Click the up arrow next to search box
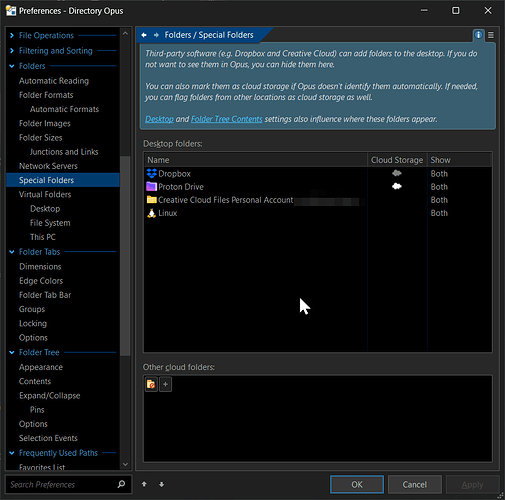 click(144, 484)
